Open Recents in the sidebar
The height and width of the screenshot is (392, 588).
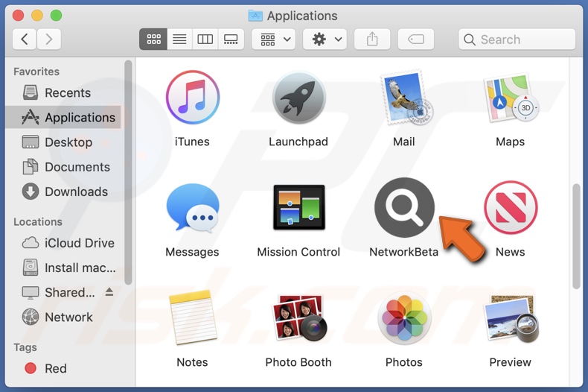point(63,92)
